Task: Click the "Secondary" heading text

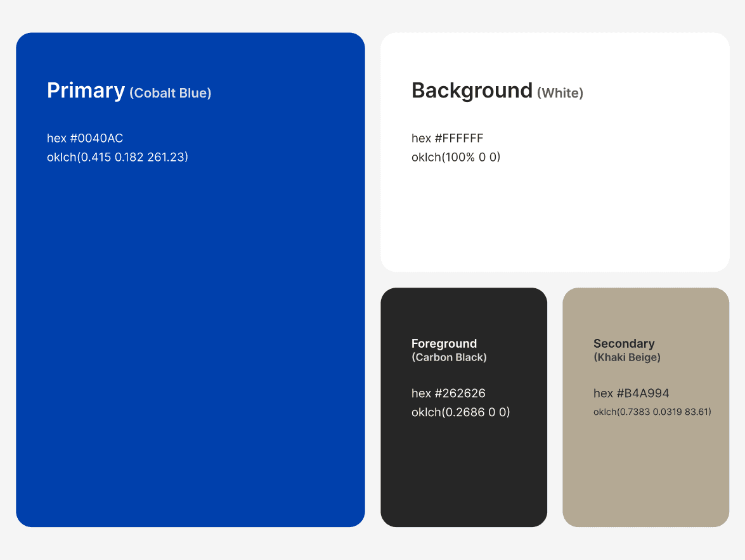Action: coord(624,343)
